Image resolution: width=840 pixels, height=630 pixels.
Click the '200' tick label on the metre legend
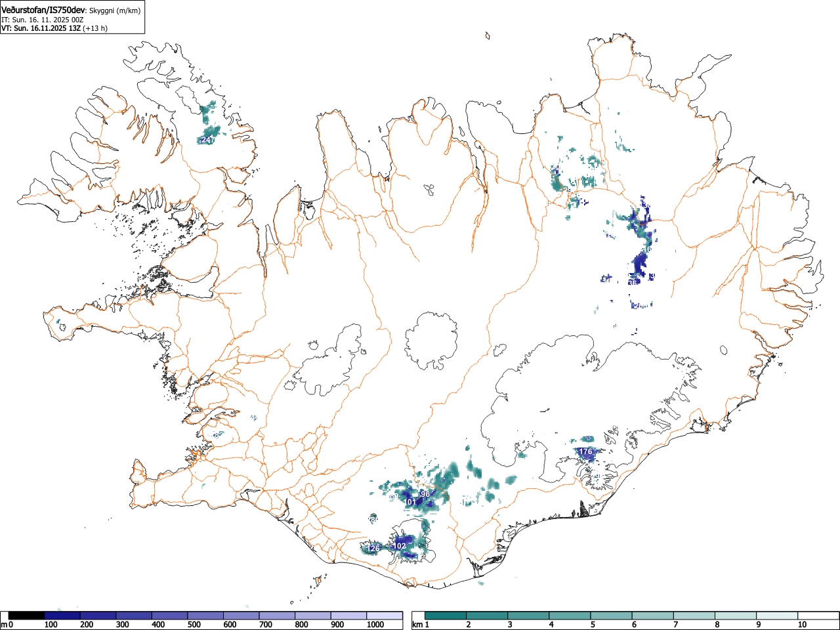point(87,625)
